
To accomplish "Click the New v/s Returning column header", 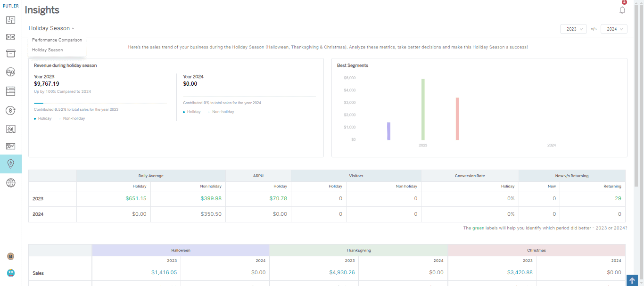I will point(572,176).
